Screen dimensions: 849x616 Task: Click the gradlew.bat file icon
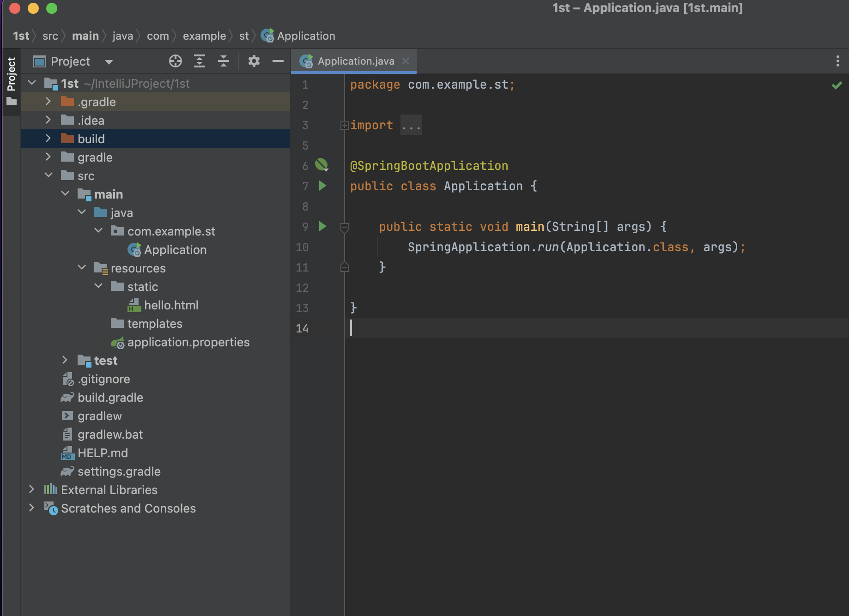(x=67, y=434)
